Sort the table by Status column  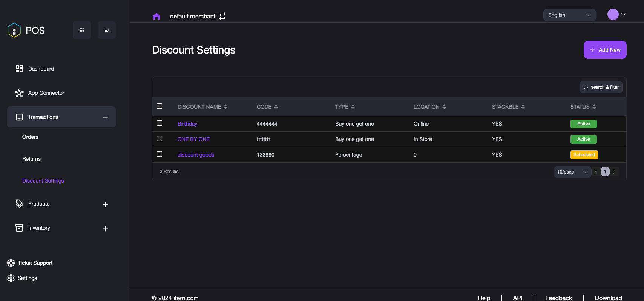(594, 107)
